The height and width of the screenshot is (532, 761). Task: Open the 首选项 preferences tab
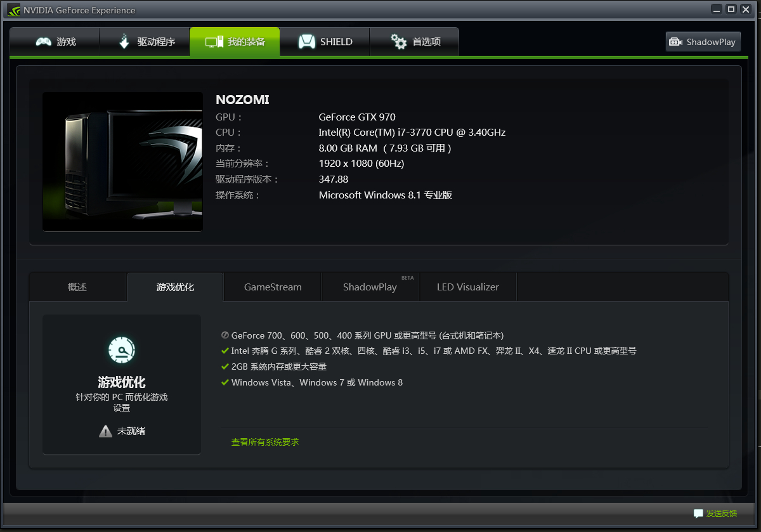(x=414, y=42)
